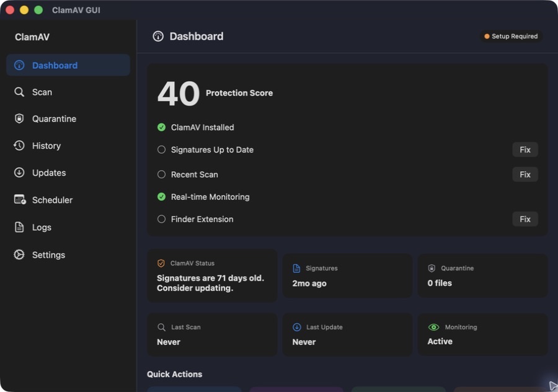Viewport: 558px width, 392px height.
Task: Click the Quick Actions heading
Action: click(x=174, y=374)
